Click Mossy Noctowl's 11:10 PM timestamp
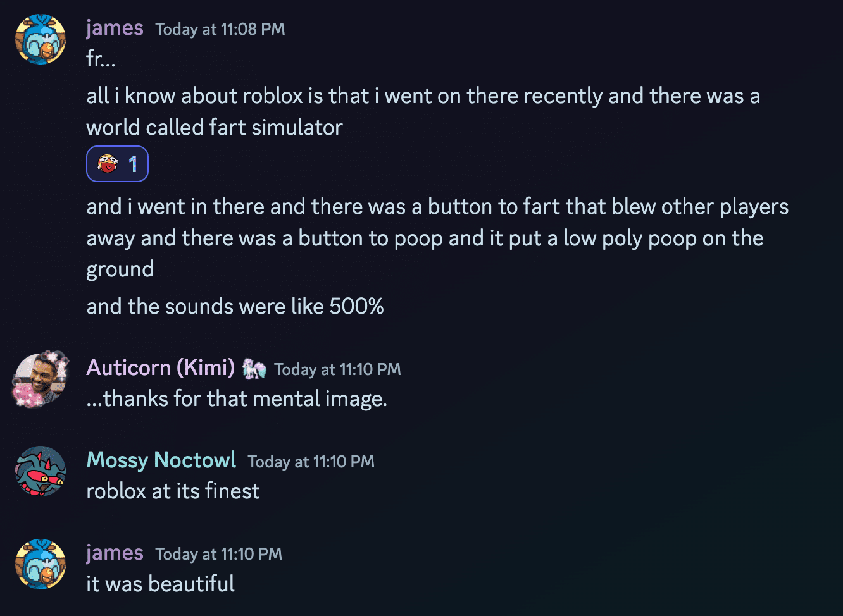 click(x=311, y=462)
